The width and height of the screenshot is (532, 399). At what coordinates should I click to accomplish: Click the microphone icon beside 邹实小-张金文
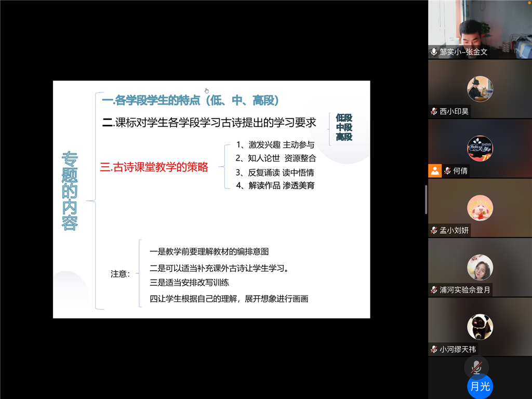click(x=434, y=52)
